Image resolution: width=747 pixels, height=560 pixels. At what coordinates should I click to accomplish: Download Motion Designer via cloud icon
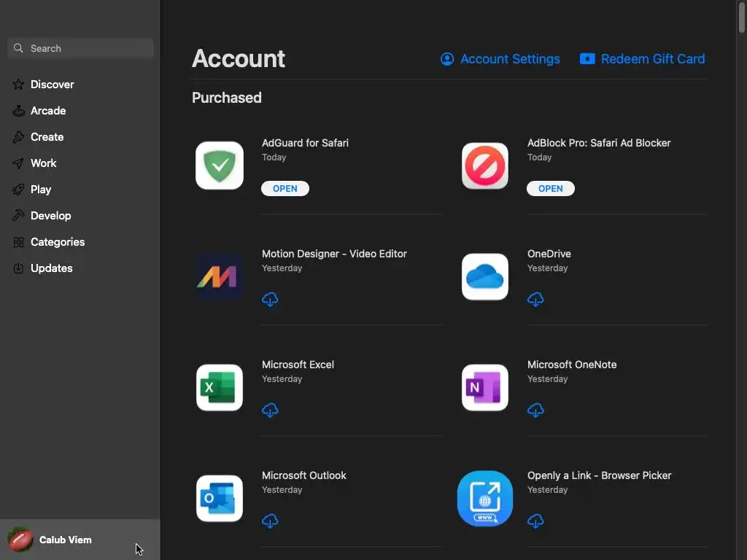(x=270, y=300)
